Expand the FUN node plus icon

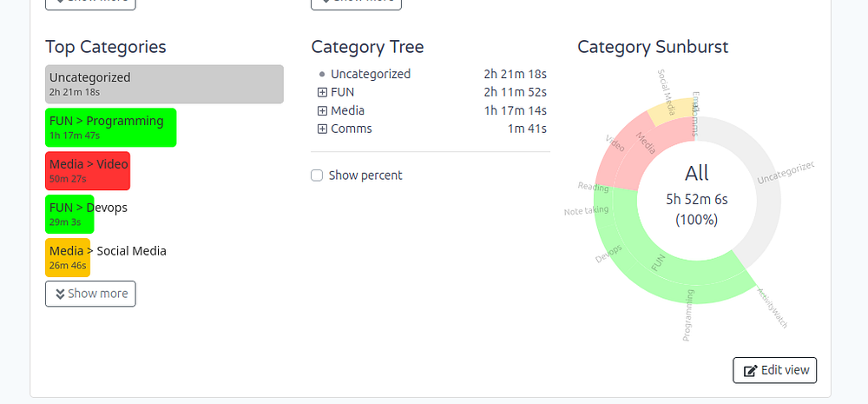(x=322, y=92)
